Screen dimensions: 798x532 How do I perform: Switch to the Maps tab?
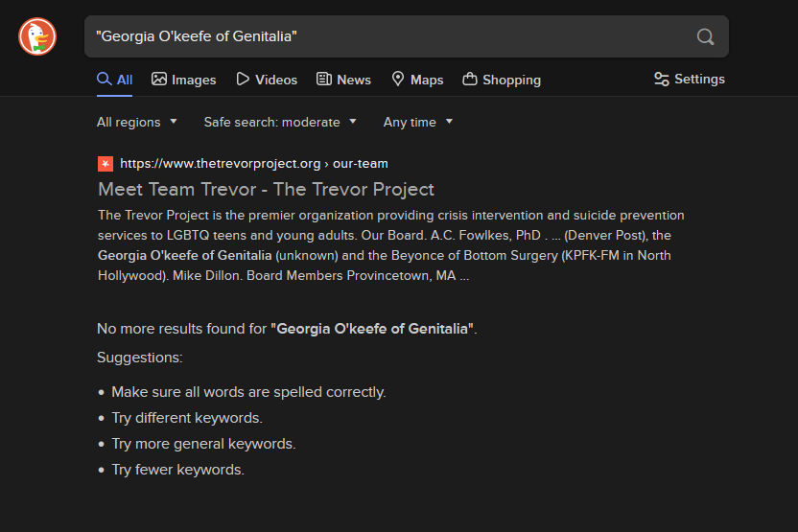point(417,80)
